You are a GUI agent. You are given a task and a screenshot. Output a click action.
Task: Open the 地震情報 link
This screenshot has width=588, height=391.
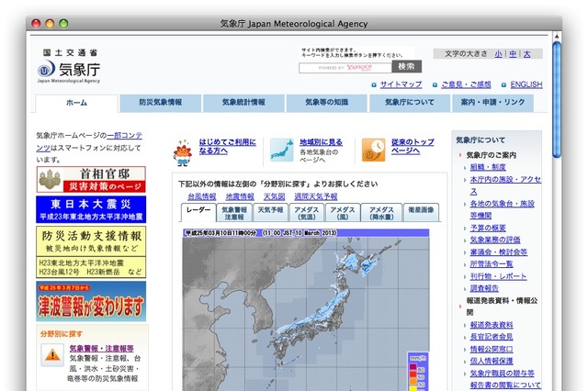(240, 196)
